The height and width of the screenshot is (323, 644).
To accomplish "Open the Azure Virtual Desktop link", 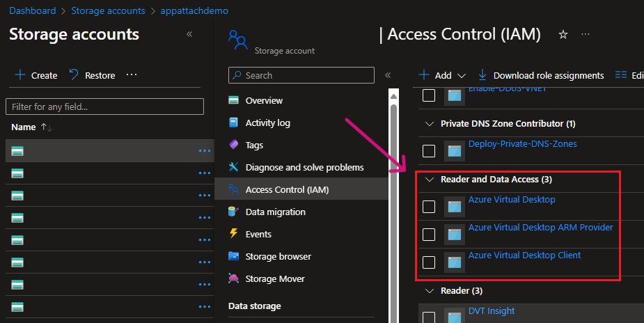I will (512, 200).
